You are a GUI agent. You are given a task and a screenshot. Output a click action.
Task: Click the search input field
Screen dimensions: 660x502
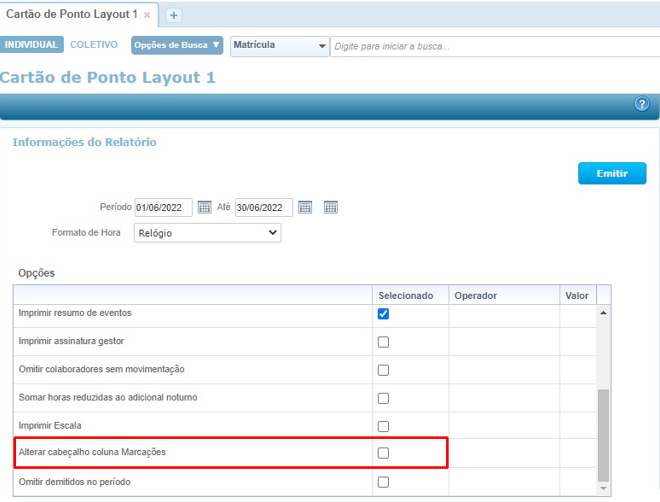pos(490,46)
